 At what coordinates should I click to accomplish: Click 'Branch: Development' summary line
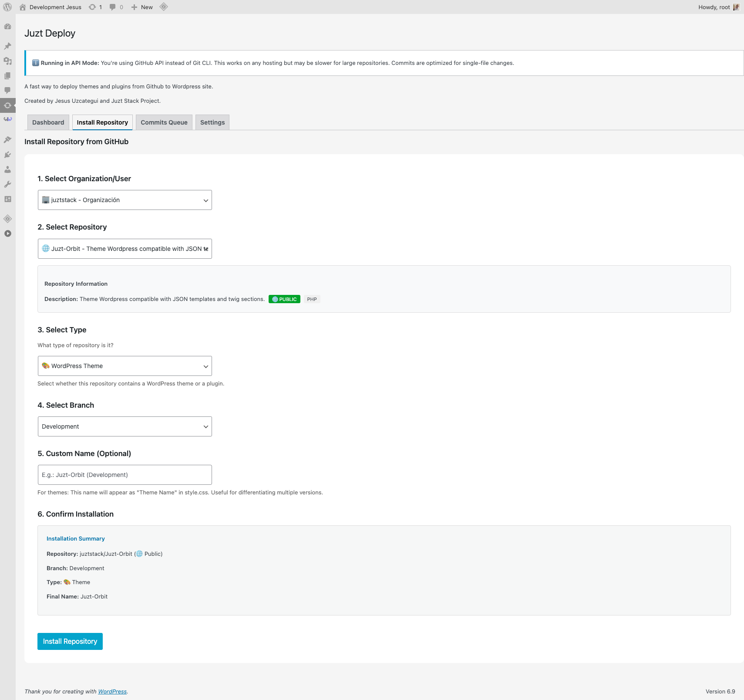(x=75, y=568)
